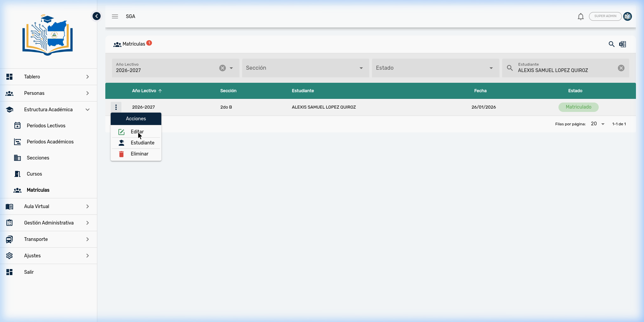Change rows per page dropdown
Viewport: 644px width, 322px height.
tap(597, 124)
